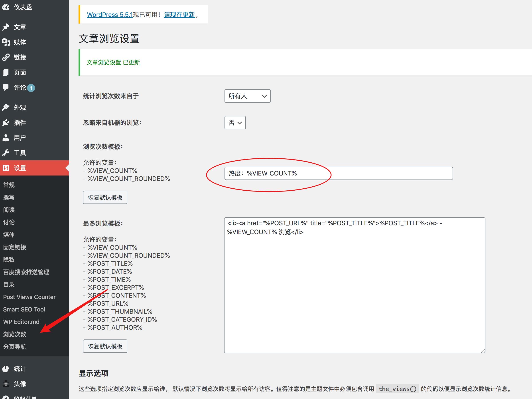Open the 插件 plugins icon
532x399 pixels.
[6, 123]
